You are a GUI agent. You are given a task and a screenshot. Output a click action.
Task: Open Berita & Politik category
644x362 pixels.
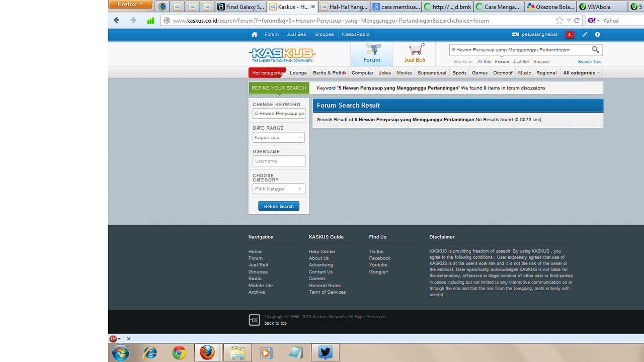click(330, 73)
